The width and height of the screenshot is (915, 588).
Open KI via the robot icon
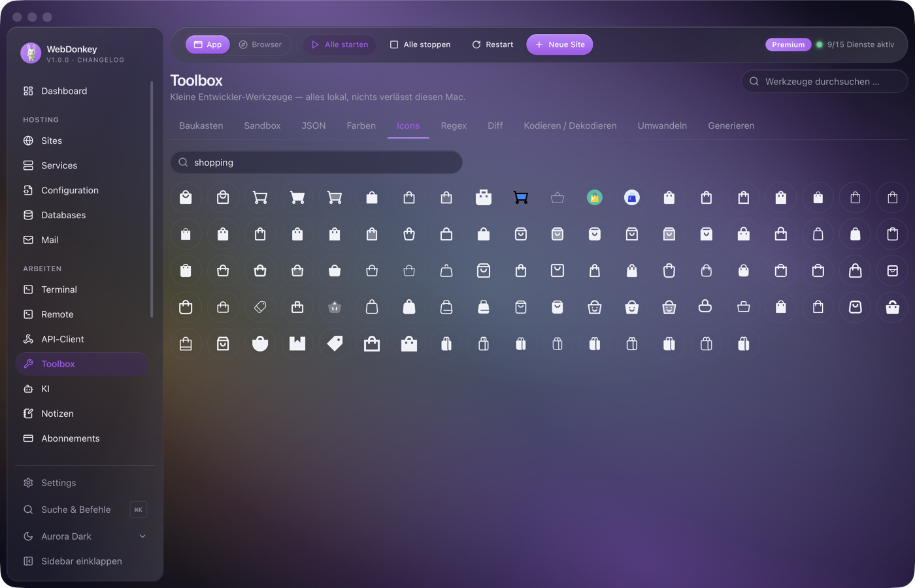click(x=28, y=389)
